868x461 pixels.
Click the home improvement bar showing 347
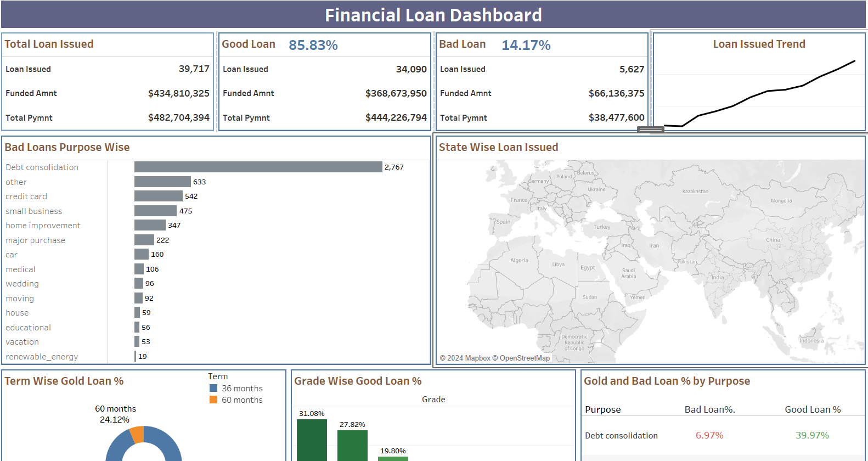click(x=150, y=225)
